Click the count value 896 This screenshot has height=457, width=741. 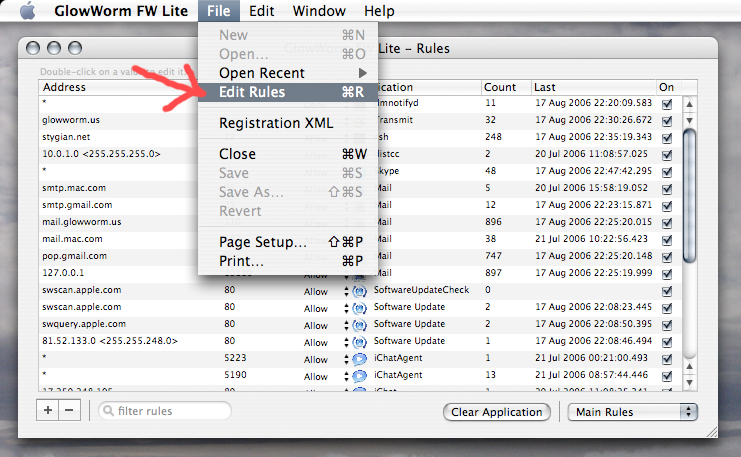coord(493,222)
